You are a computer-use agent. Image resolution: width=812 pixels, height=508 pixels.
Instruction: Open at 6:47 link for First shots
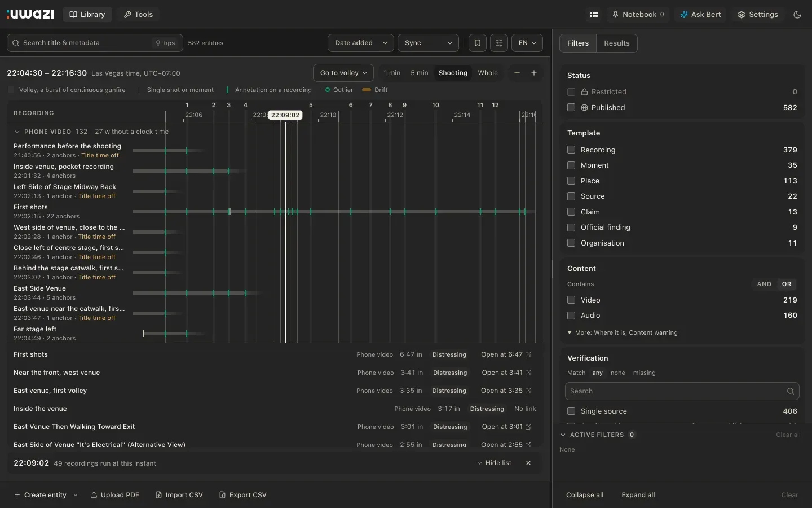click(x=506, y=354)
